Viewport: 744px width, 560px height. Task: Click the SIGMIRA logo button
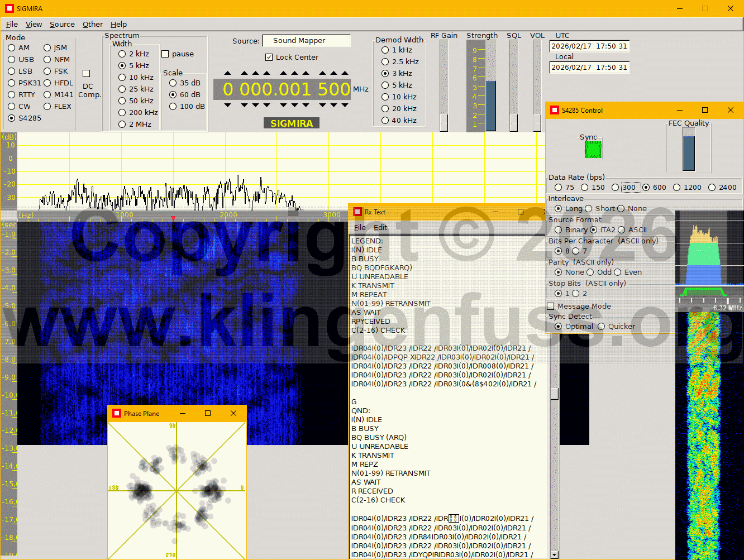292,123
